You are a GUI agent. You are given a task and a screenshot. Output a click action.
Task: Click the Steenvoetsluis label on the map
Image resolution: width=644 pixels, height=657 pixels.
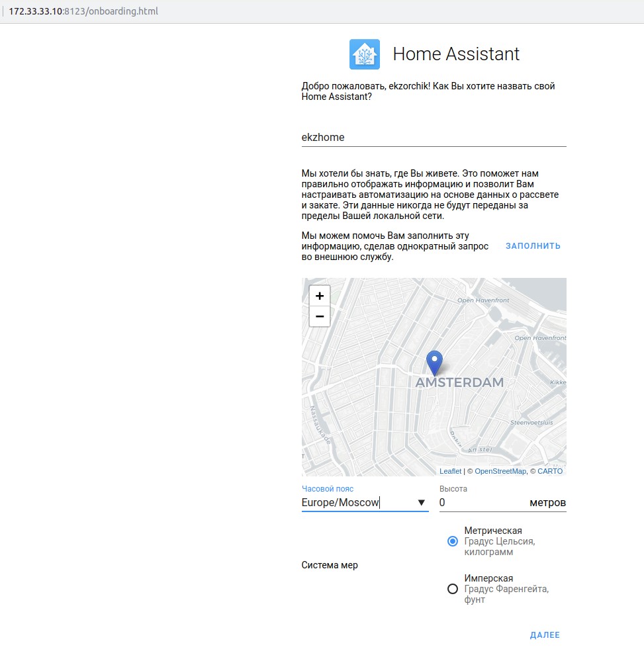(531, 422)
